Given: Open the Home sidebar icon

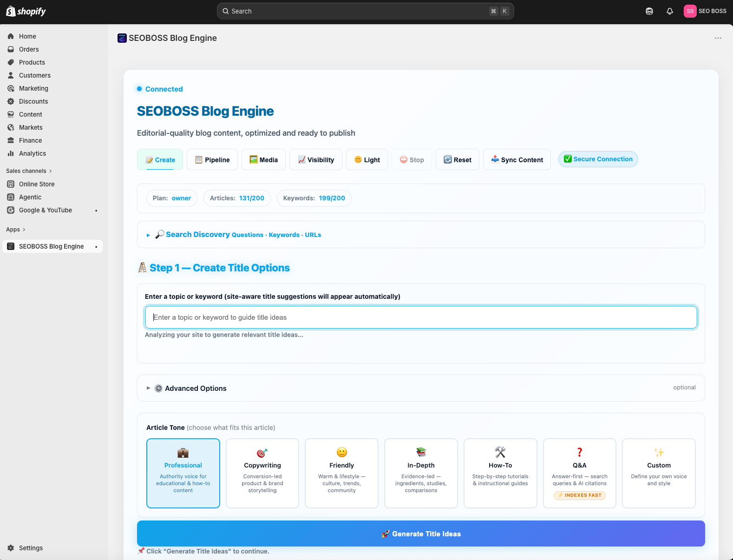Looking at the screenshot, I should (11, 36).
